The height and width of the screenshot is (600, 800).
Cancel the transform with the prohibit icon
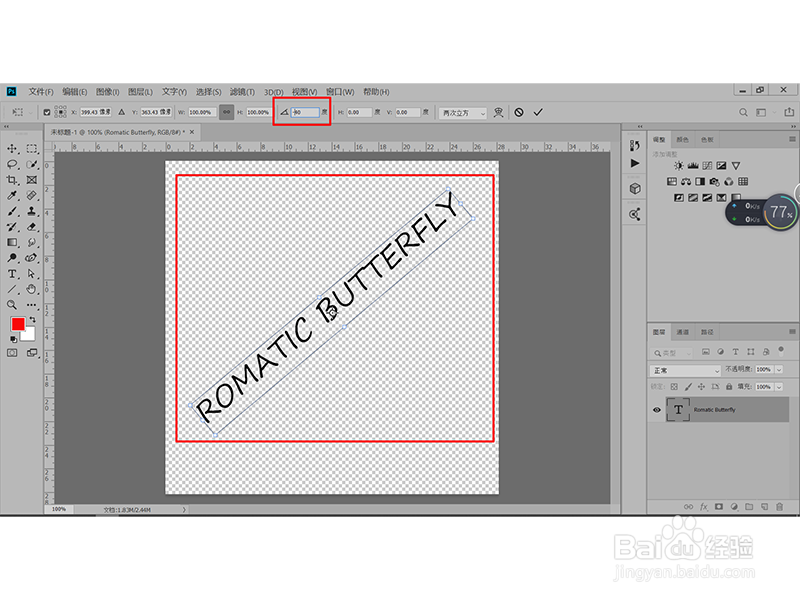[x=519, y=112]
